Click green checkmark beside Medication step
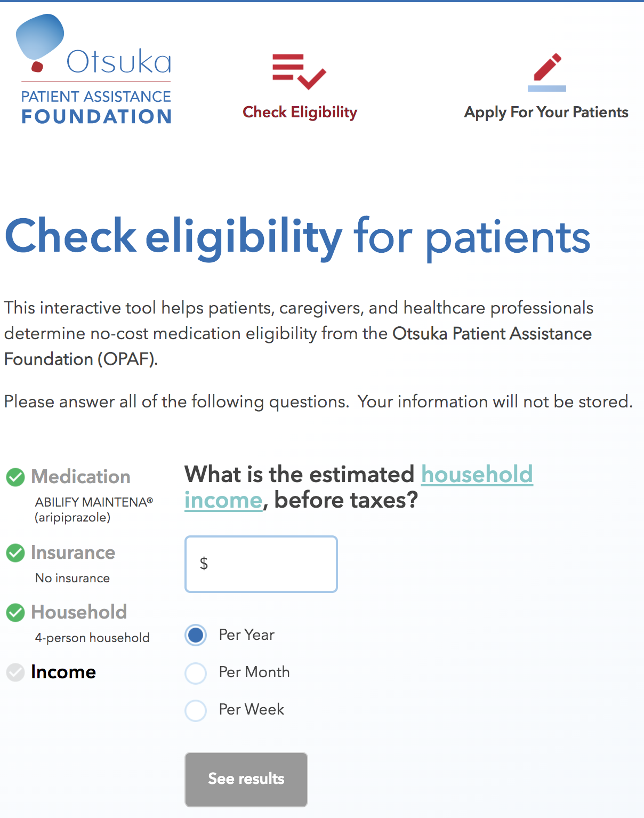The width and height of the screenshot is (644, 818). pyautogui.click(x=15, y=477)
